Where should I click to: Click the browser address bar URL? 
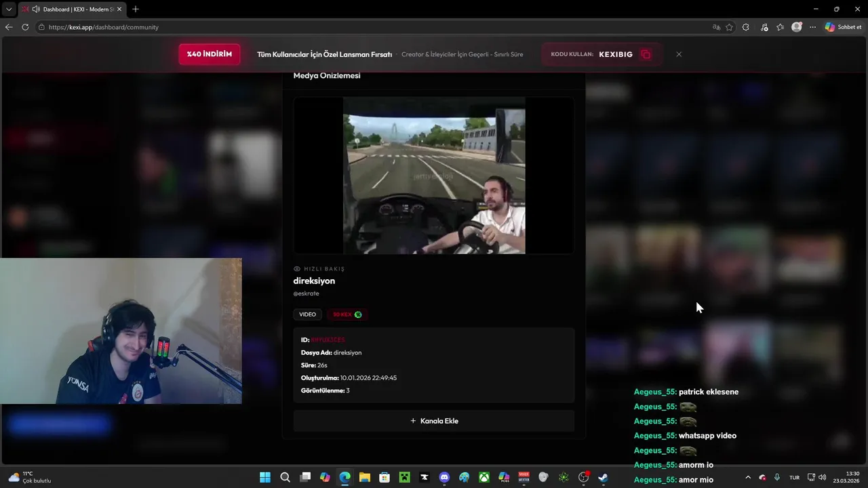click(x=104, y=27)
